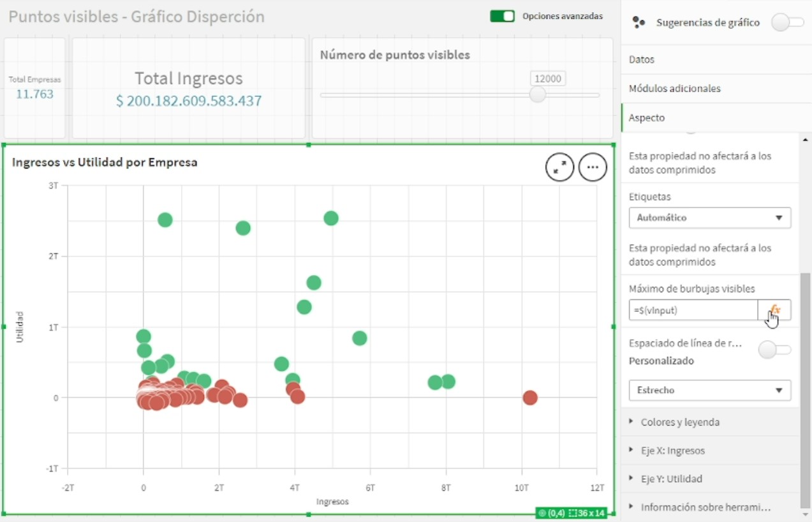This screenshot has width=812, height=522.
Task: Click the Número de puntos visibles slider handle
Action: (x=537, y=94)
